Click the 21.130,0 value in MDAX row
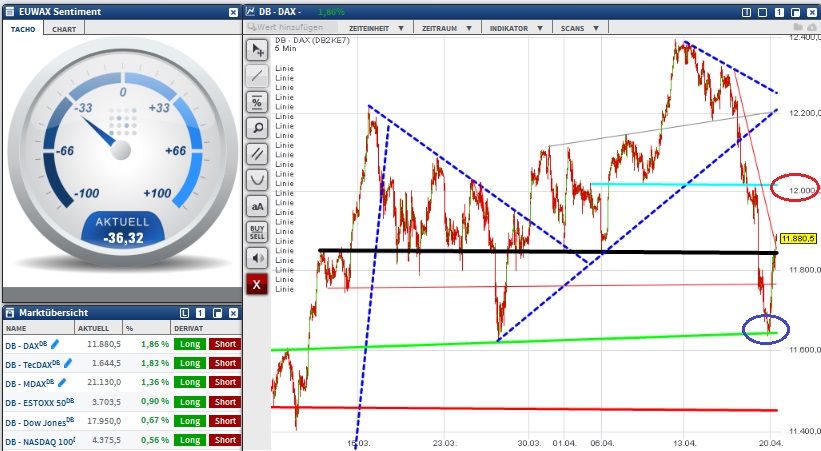 (104, 382)
